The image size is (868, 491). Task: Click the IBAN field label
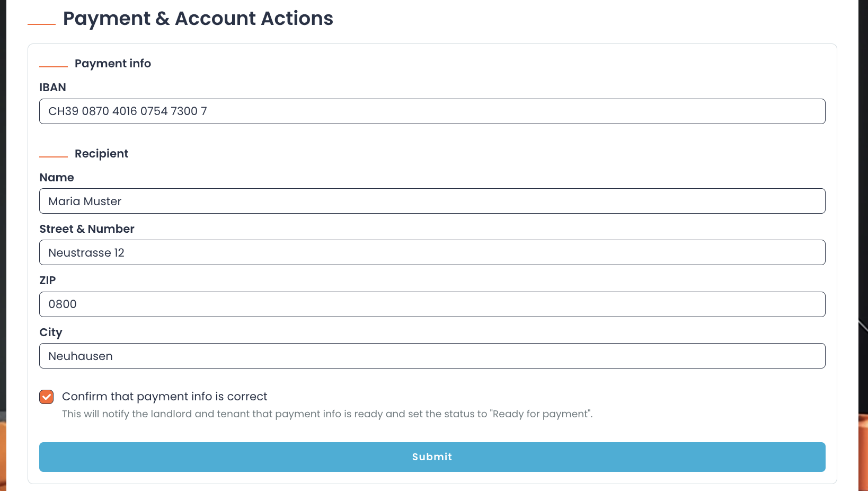(52, 87)
